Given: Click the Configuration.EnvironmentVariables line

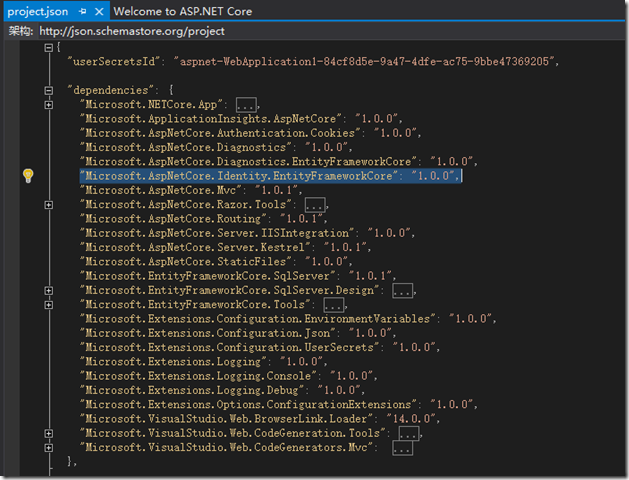Looking at the screenshot, I should click(x=288, y=319).
